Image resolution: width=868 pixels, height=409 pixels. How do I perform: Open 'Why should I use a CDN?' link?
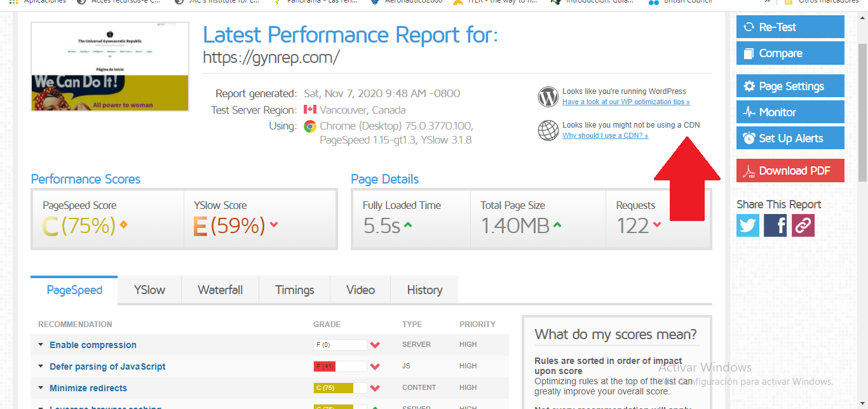pyautogui.click(x=606, y=135)
